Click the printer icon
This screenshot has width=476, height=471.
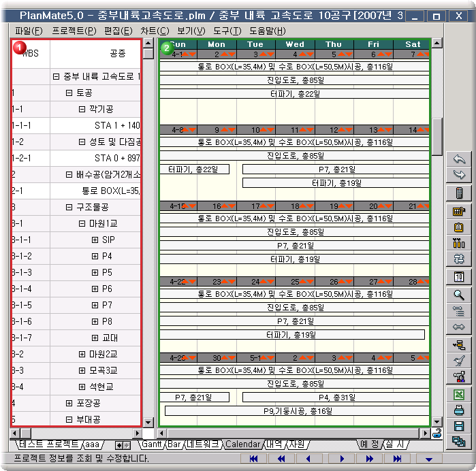coord(458,410)
